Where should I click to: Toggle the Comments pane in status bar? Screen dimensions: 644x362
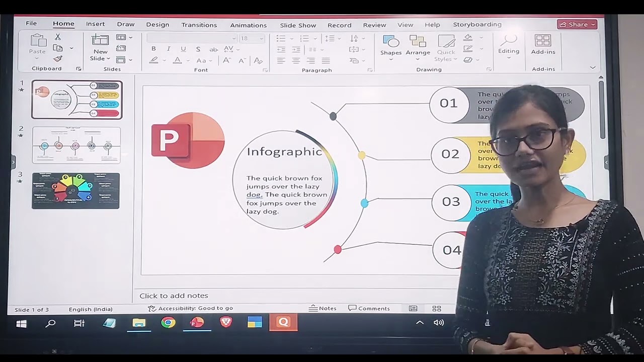[369, 308]
